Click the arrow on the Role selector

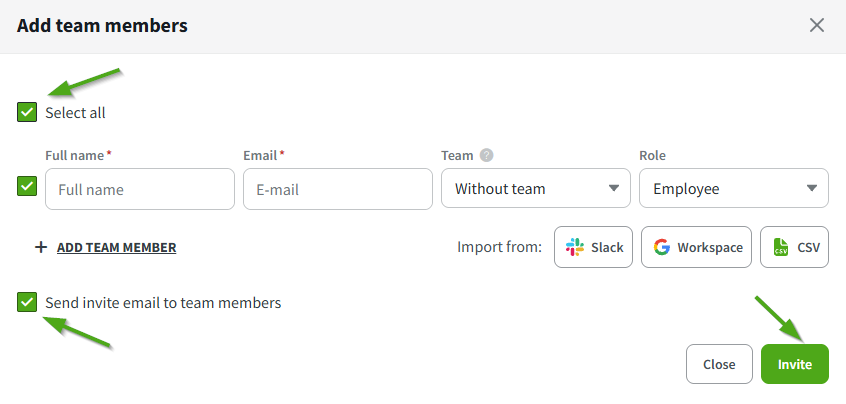(x=811, y=188)
